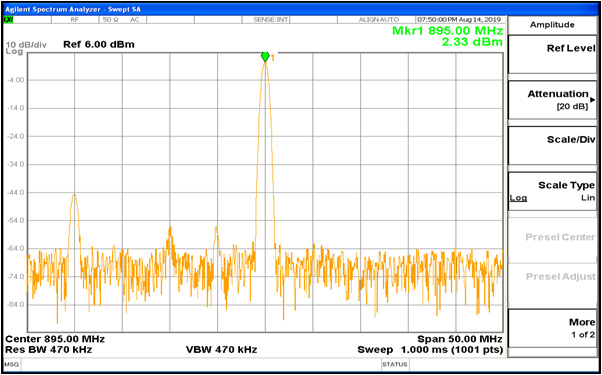The image size is (602, 375).
Task: Click the Center 895.00 MHz readout
Action: pos(55,339)
